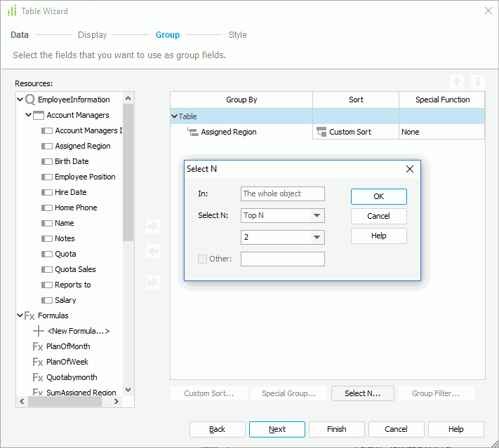This screenshot has height=448, width=499.
Task: Click the add-all double-arrow icon
Action: [153, 283]
